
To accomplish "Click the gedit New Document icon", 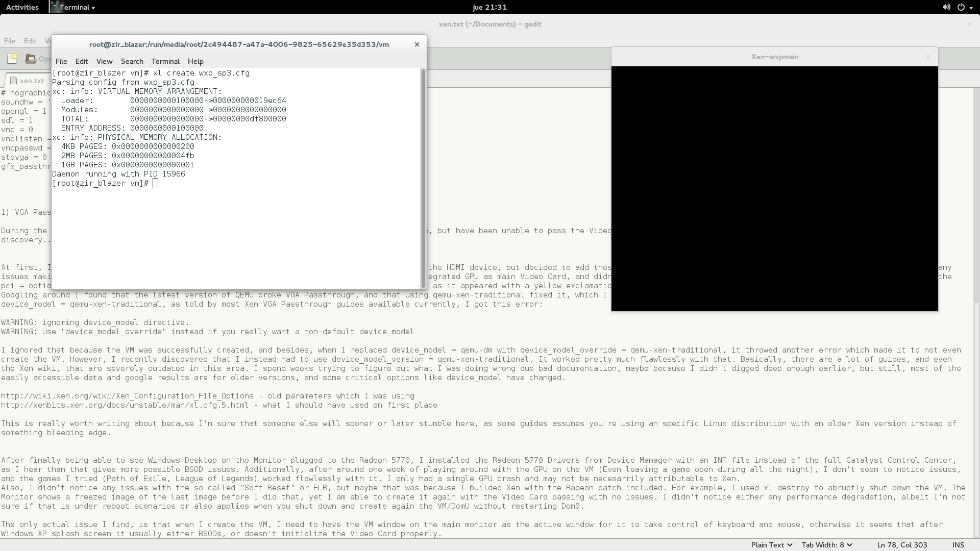I will coord(12,59).
